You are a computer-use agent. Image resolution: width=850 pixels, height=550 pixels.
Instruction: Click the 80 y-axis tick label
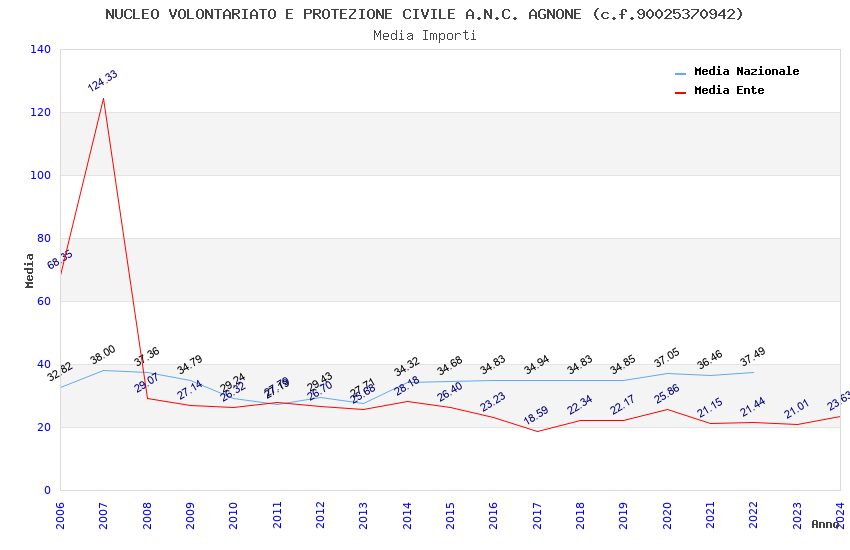[x=44, y=238]
